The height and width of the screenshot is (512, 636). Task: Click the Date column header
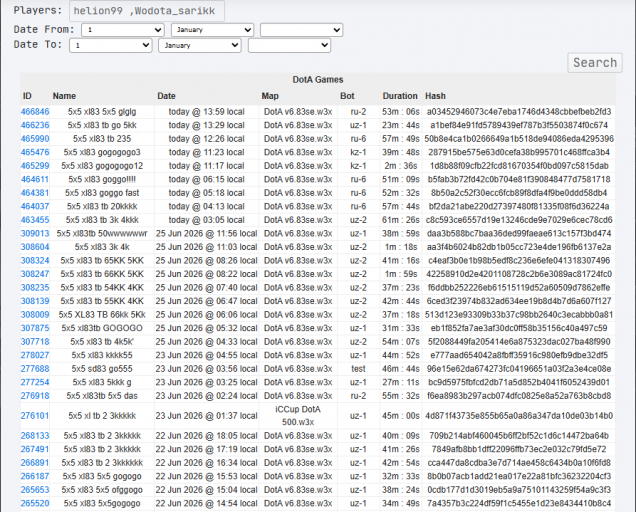tap(166, 96)
